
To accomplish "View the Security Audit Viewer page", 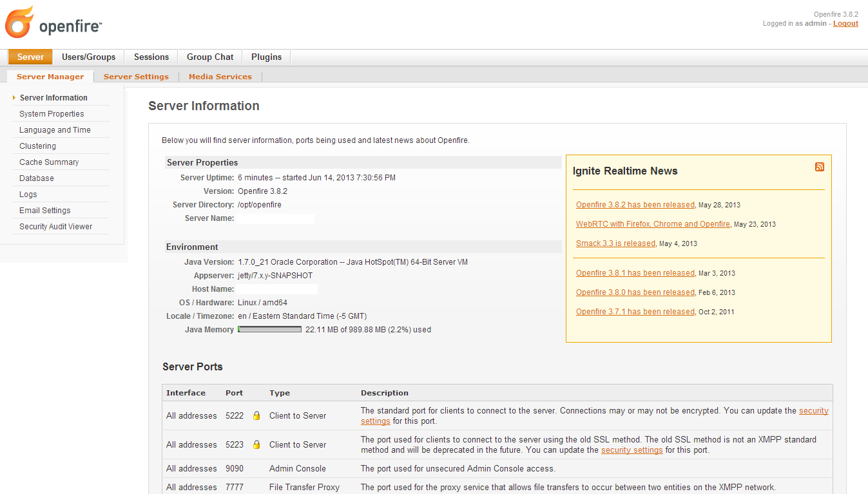I will 55,226.
